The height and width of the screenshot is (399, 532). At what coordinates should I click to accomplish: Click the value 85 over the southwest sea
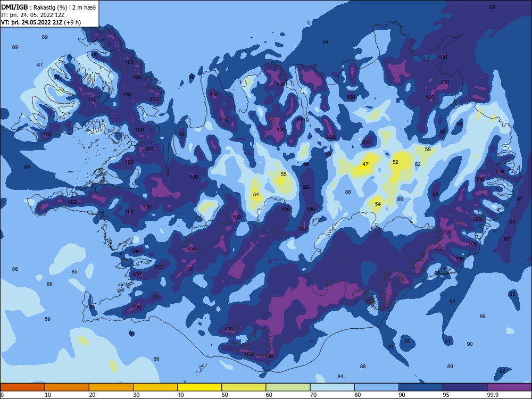pos(74,272)
